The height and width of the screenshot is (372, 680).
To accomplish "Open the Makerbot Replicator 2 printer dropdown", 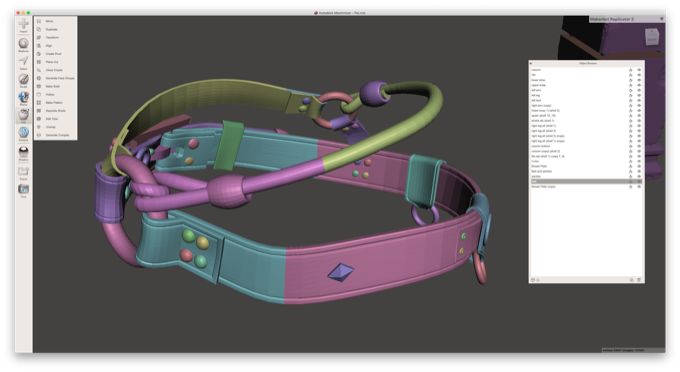I will 627,19.
